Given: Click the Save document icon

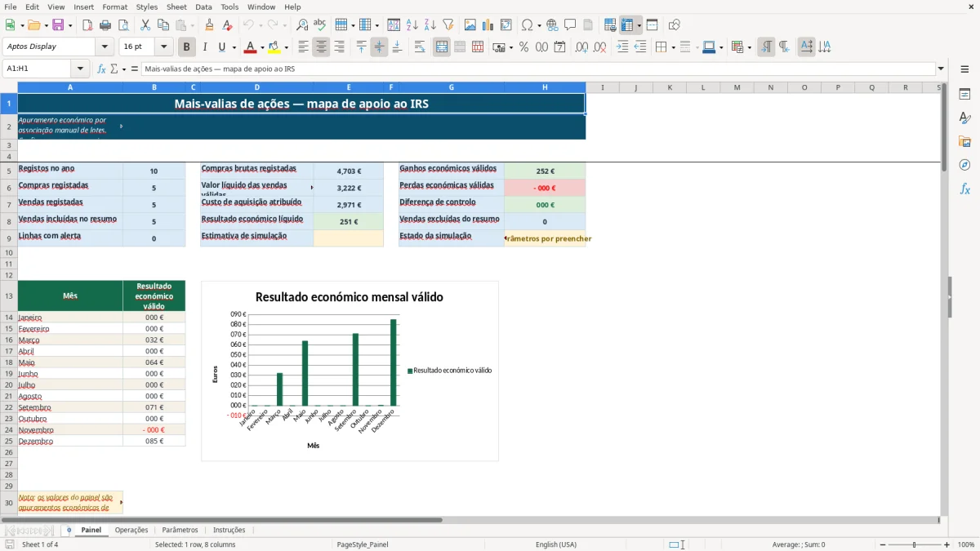Looking at the screenshot, I should 58,25.
